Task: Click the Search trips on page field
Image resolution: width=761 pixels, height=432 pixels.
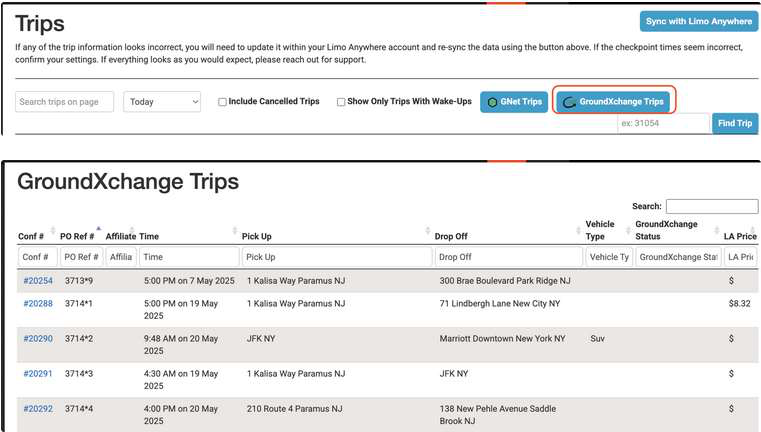Action: coord(65,102)
